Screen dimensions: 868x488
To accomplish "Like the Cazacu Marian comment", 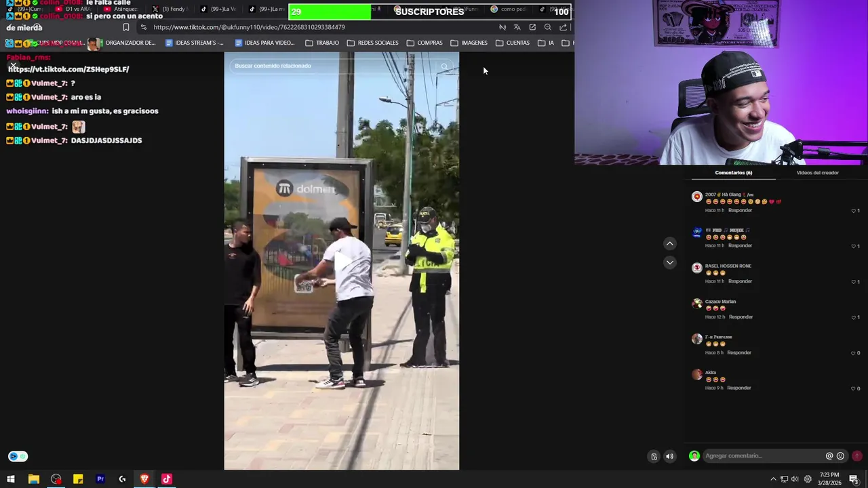I will pyautogui.click(x=854, y=317).
